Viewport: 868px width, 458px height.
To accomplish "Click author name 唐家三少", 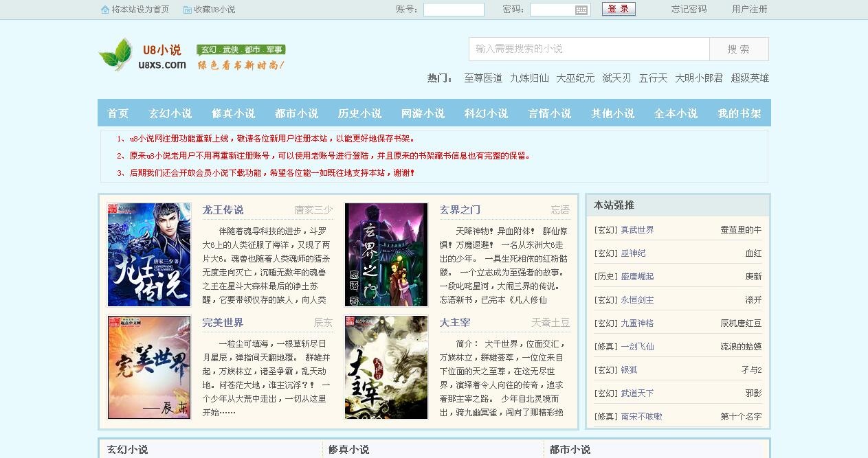I will (313, 210).
